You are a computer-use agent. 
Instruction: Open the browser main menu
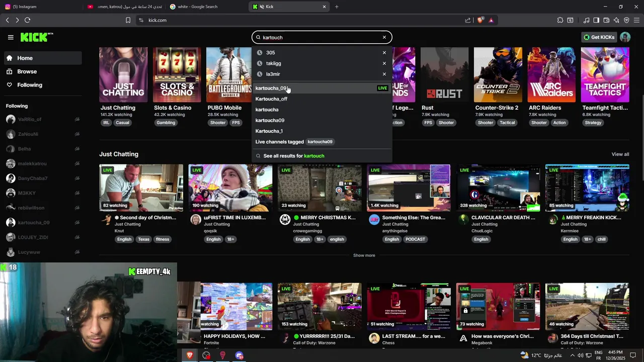click(x=636, y=20)
